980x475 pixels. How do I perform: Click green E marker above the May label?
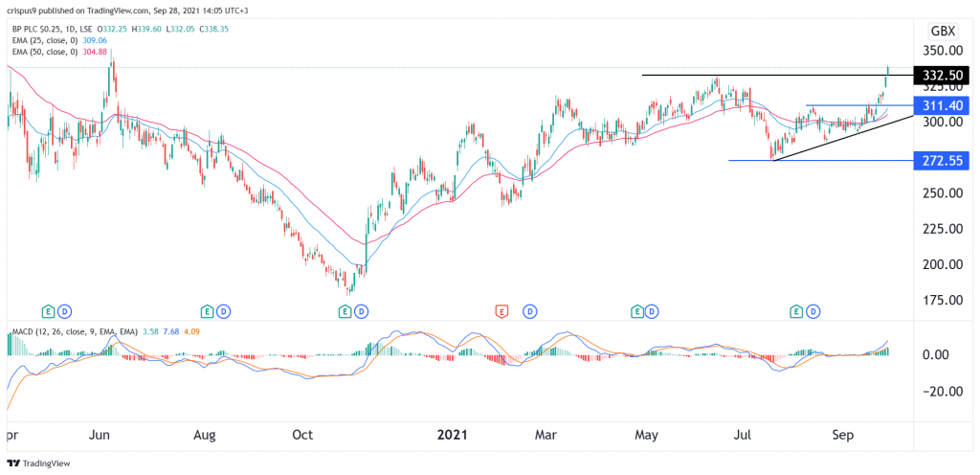point(636,310)
